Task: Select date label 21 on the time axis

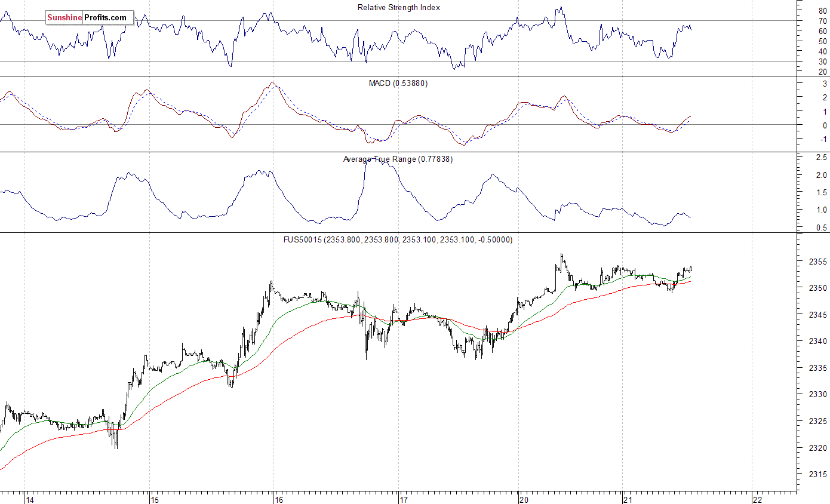Action: (627, 499)
